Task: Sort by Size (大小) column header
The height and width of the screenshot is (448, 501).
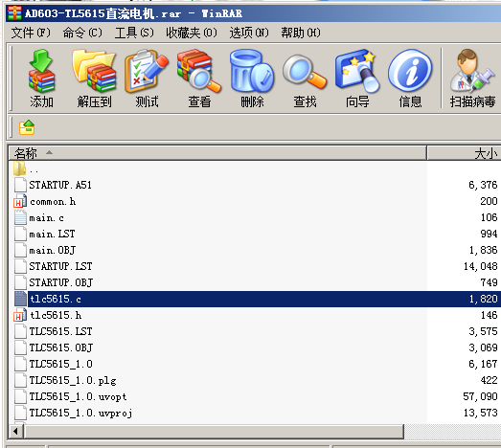Action: tap(465, 153)
